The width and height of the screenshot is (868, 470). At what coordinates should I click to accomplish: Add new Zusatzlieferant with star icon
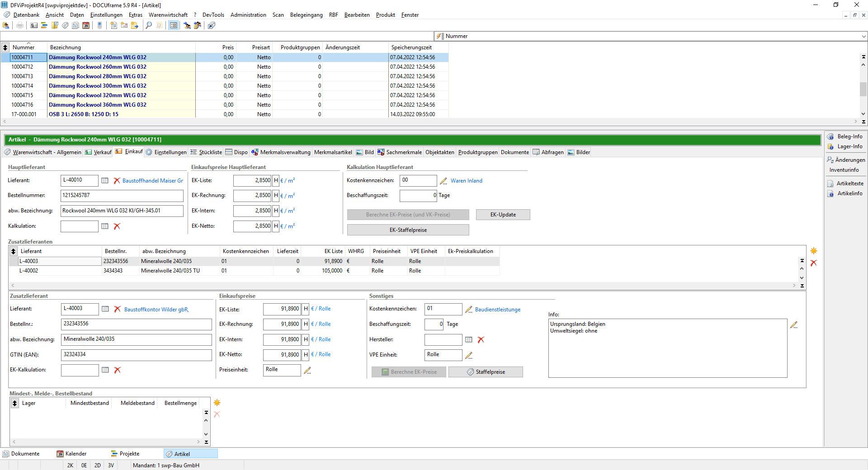pyautogui.click(x=814, y=251)
